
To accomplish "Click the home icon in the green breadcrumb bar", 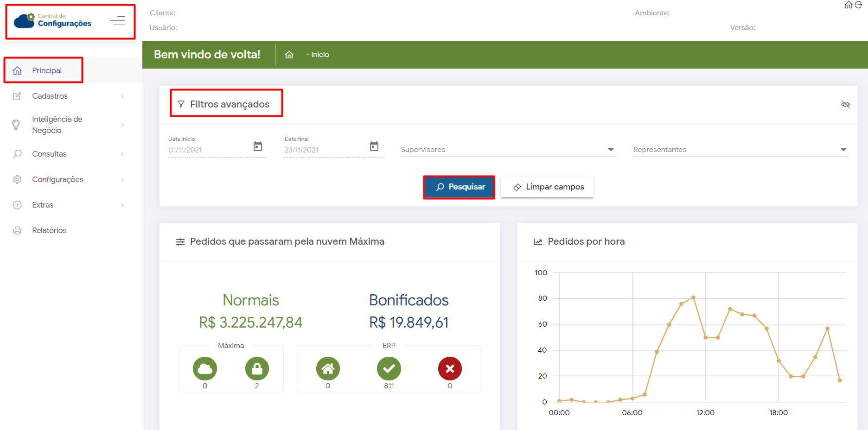I will pos(289,55).
